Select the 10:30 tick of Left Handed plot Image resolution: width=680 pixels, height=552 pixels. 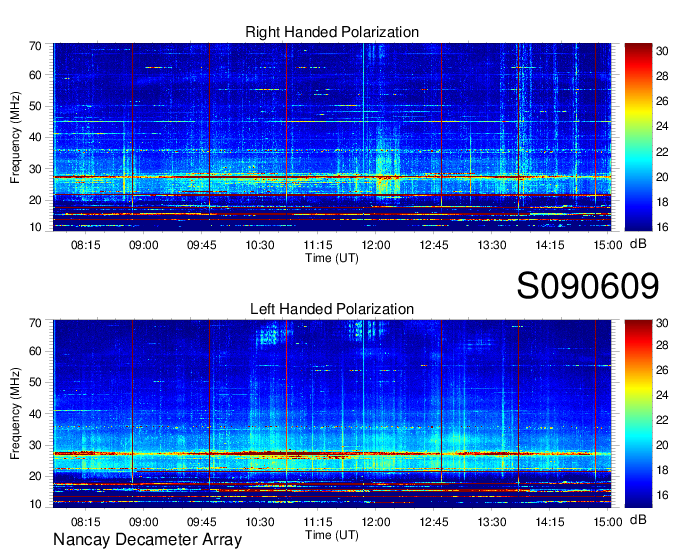[260, 522]
